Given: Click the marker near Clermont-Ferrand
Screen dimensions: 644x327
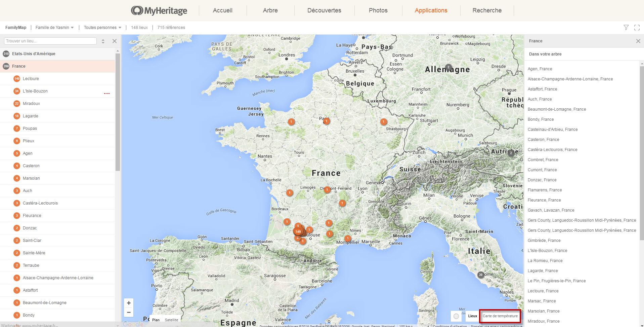Looking at the screenshot, I should tap(327, 190).
